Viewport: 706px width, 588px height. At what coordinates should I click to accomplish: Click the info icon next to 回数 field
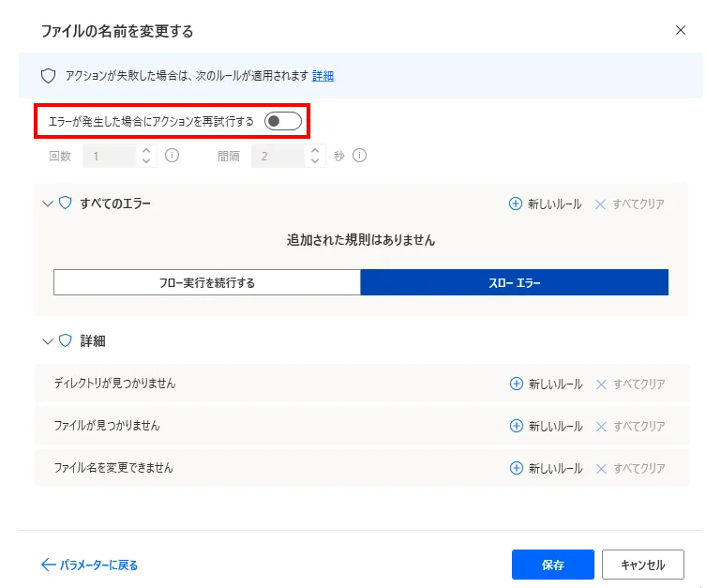(x=172, y=156)
